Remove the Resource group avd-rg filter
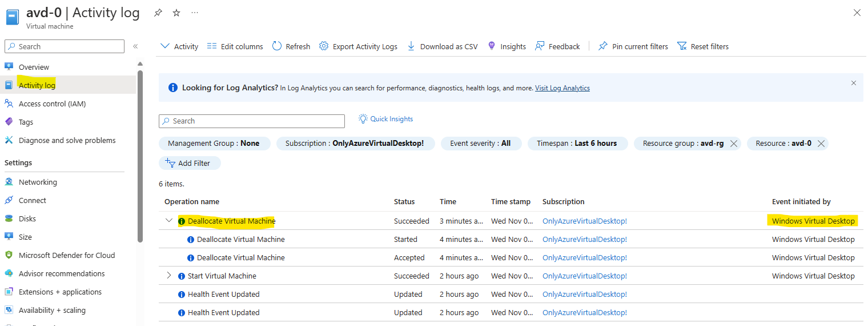The width and height of the screenshot is (868, 326). click(x=734, y=144)
